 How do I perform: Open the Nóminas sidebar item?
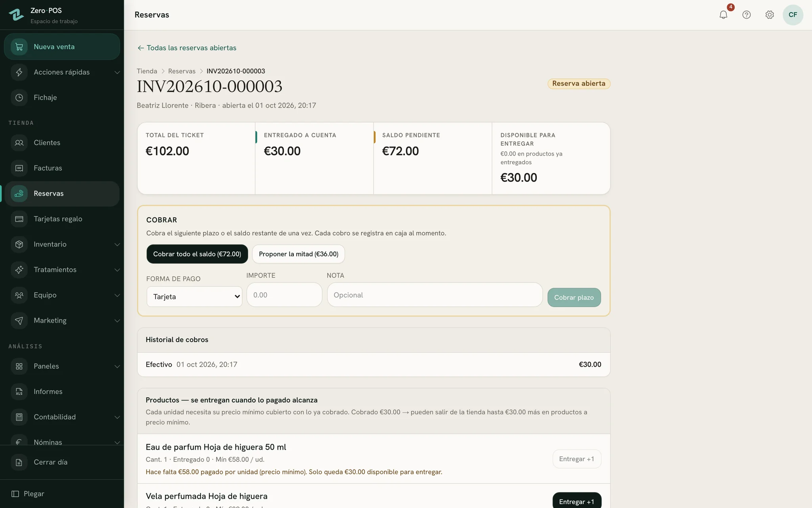click(62, 441)
